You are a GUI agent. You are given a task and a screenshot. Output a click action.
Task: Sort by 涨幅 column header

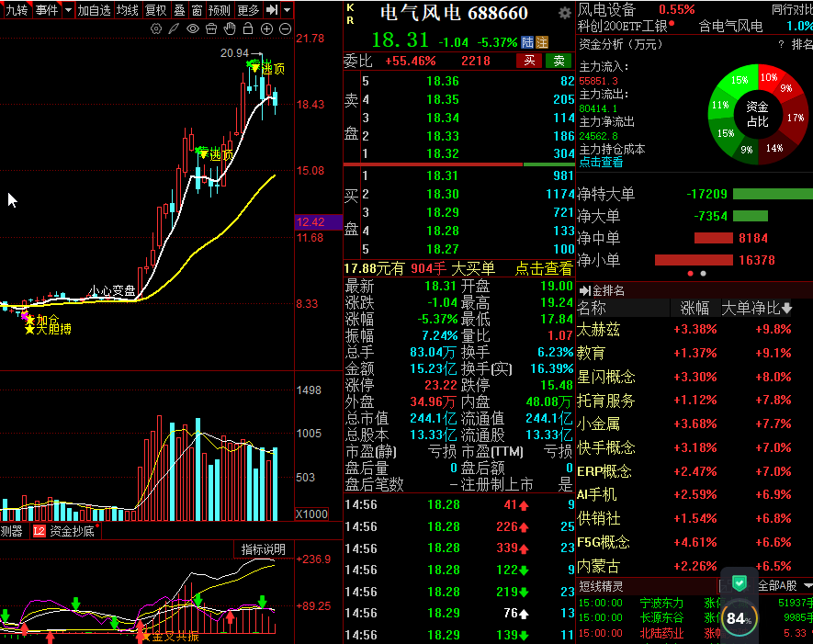coord(694,309)
